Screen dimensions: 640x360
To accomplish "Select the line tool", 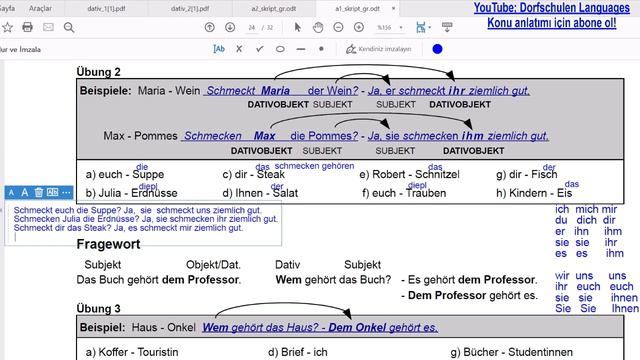I will (x=301, y=49).
